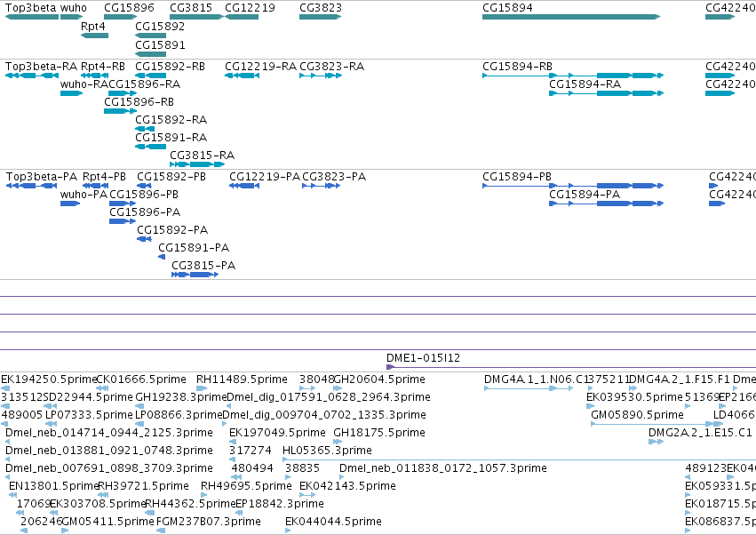Click the wuho gene label
Viewport: 756px width, 535px height.
tap(73, 8)
